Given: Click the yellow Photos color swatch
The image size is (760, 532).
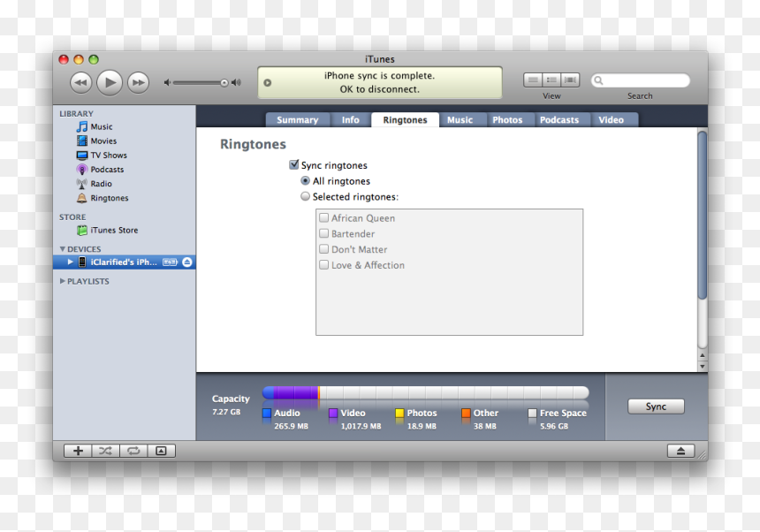Looking at the screenshot, I should (399, 414).
